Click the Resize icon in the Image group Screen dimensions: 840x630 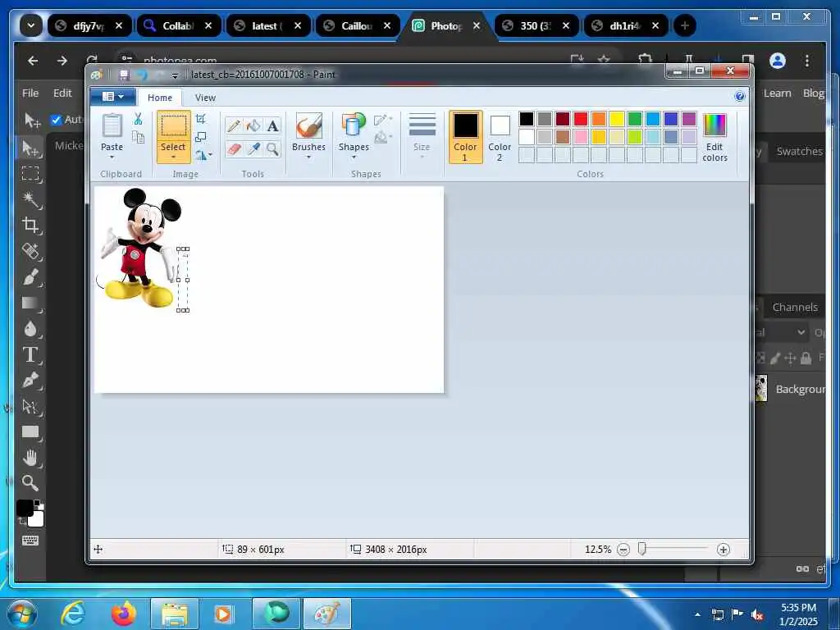tap(201, 137)
